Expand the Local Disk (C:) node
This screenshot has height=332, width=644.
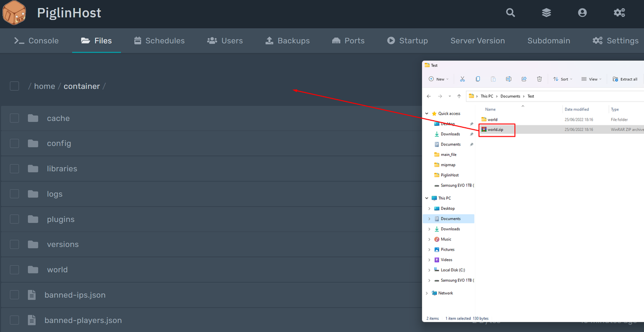tap(429, 270)
